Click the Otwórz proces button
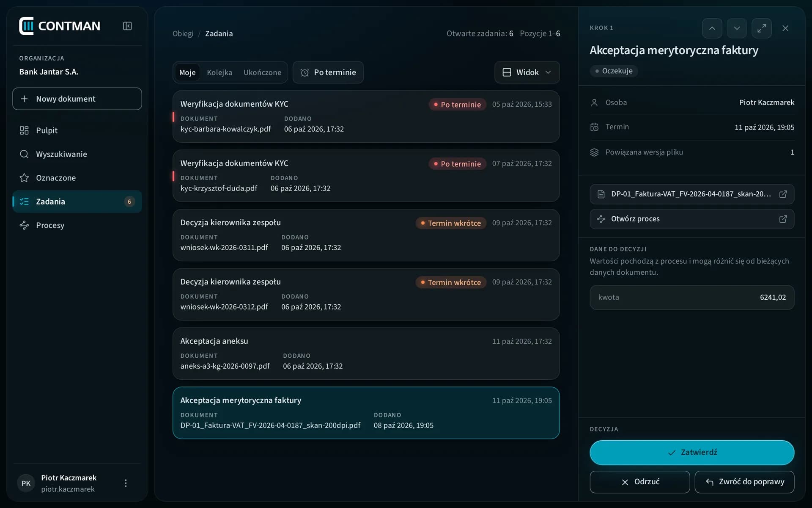Viewport: 812px width, 508px height. tap(692, 219)
